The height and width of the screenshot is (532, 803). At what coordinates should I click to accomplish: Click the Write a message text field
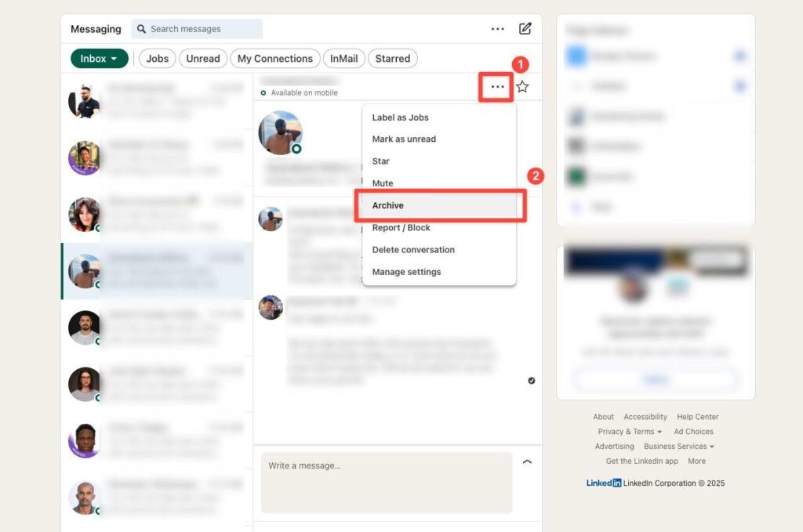pyautogui.click(x=386, y=482)
